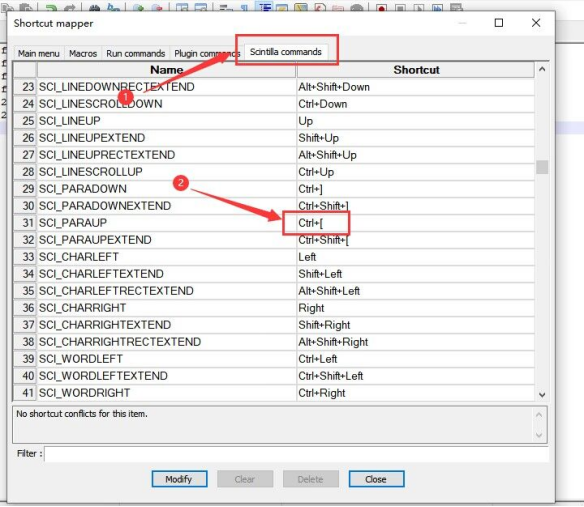Click the Ctrl+Left shortcut cell

tap(416, 359)
